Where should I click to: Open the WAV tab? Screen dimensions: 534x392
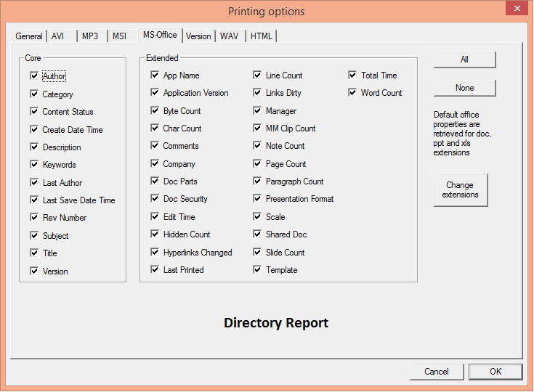click(x=230, y=36)
